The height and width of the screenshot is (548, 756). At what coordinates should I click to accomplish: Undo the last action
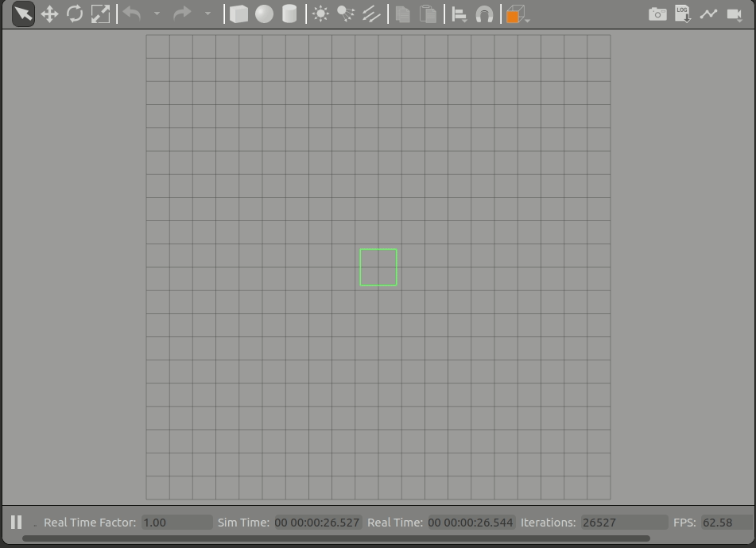click(x=132, y=14)
